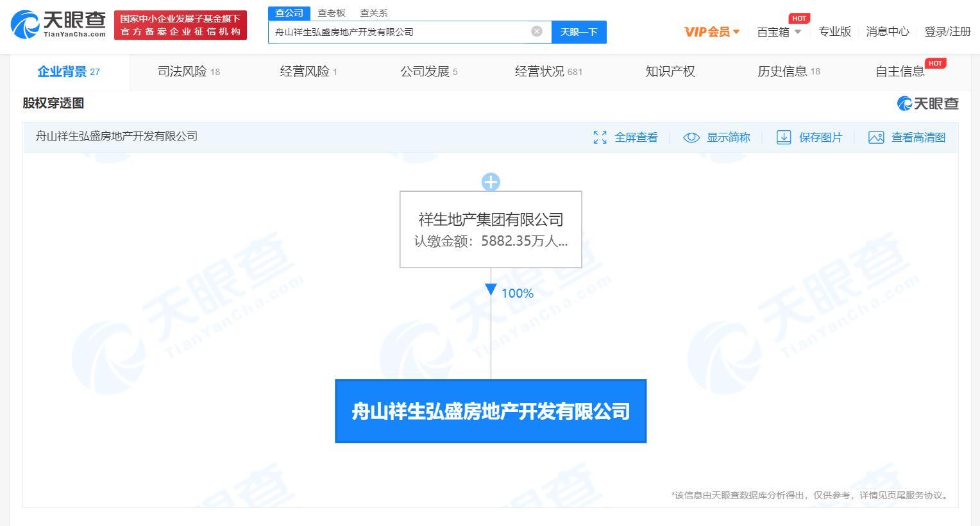Click the fullscreen view icon
This screenshot has width=980, height=526.
click(x=600, y=137)
